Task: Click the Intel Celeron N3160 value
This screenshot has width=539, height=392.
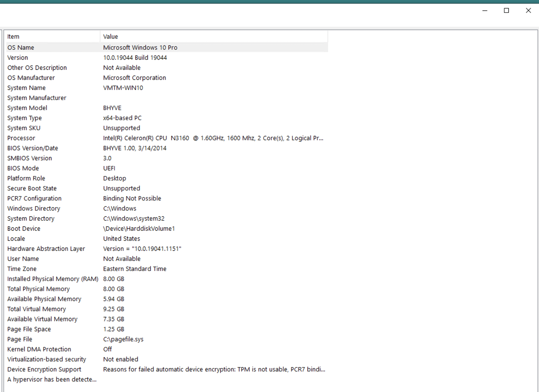Action: point(213,138)
